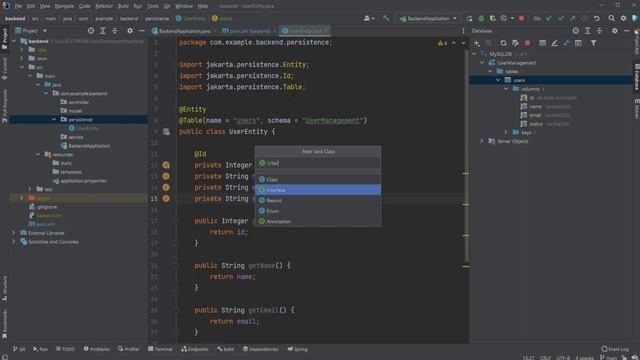This screenshot has height=360, width=640.
Task: Click the editor vertical scrollbar
Action: click(466, 155)
